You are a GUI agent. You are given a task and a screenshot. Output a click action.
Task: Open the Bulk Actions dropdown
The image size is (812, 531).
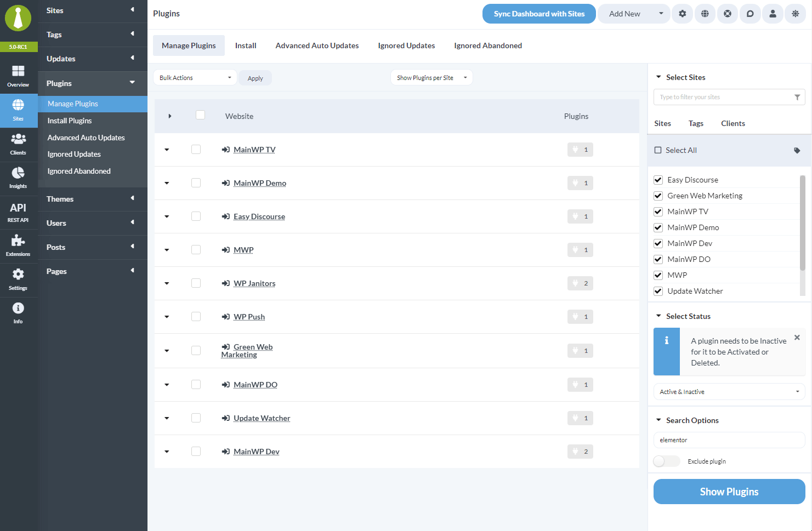click(x=195, y=77)
